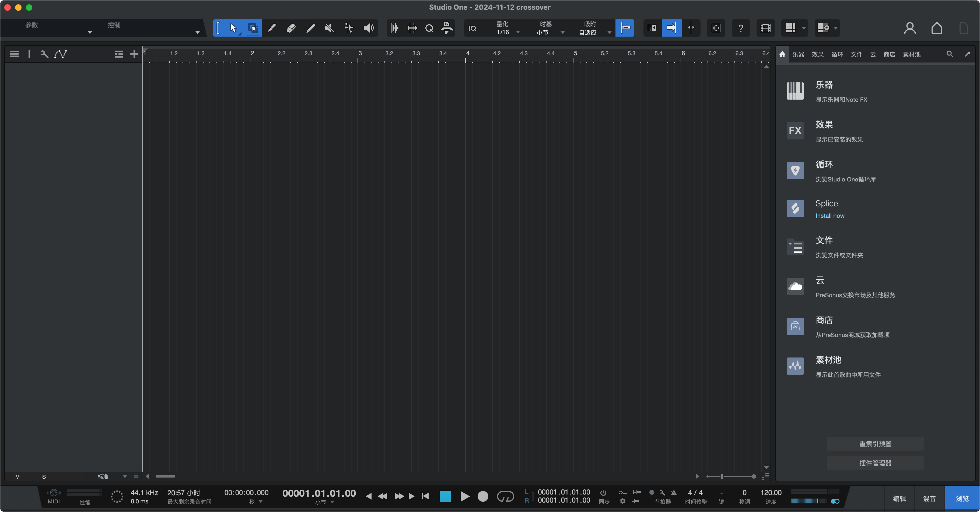Toggle Autoscroll arrow button
This screenshot has height=512, width=980.
coord(671,28)
